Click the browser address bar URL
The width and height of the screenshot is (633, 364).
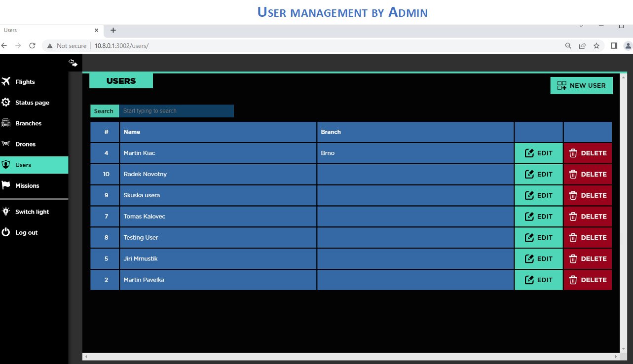click(121, 45)
